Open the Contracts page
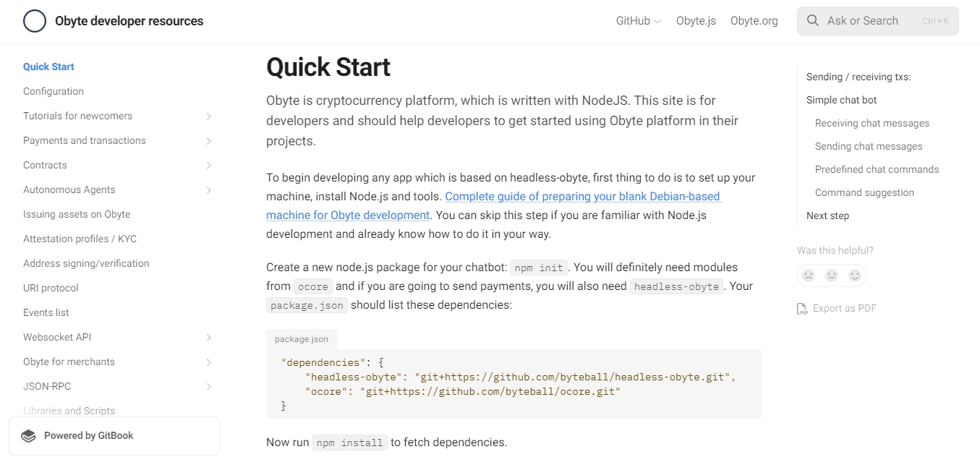 pyautogui.click(x=45, y=165)
